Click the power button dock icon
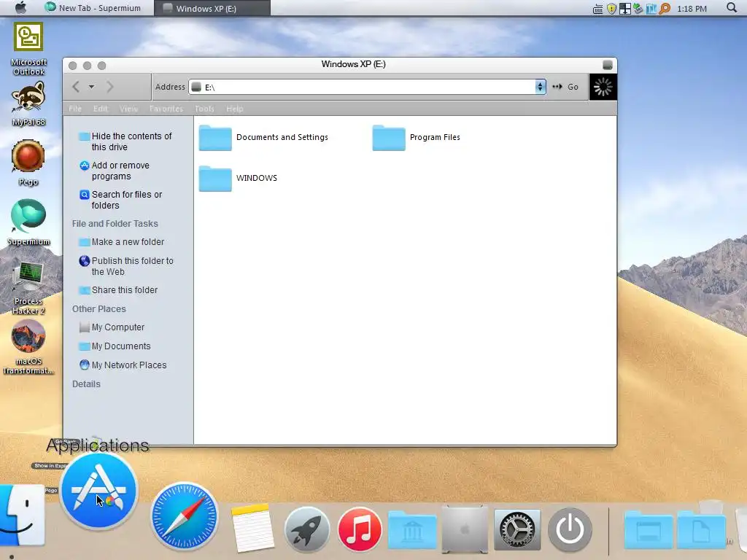This screenshot has width=747, height=560. 570,529
